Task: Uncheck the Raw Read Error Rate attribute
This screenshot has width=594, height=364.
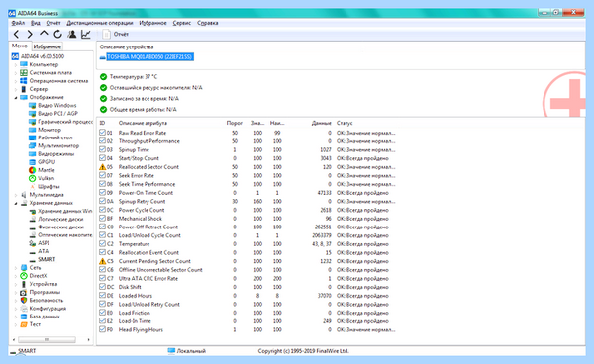Action: (102, 133)
